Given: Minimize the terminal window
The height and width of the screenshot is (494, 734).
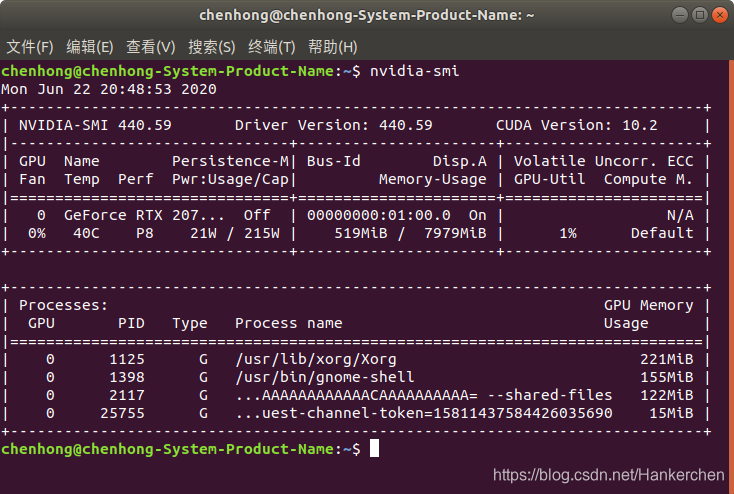Looking at the screenshot, I should [x=680, y=15].
